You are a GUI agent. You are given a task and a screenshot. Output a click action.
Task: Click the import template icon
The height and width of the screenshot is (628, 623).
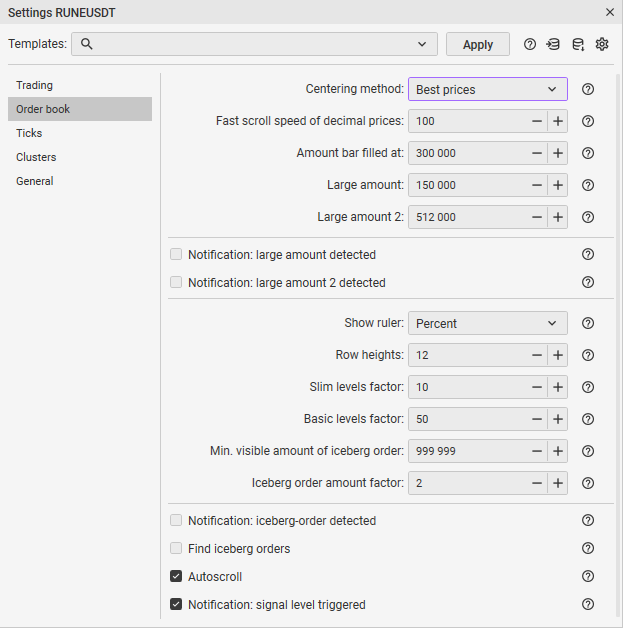click(553, 44)
